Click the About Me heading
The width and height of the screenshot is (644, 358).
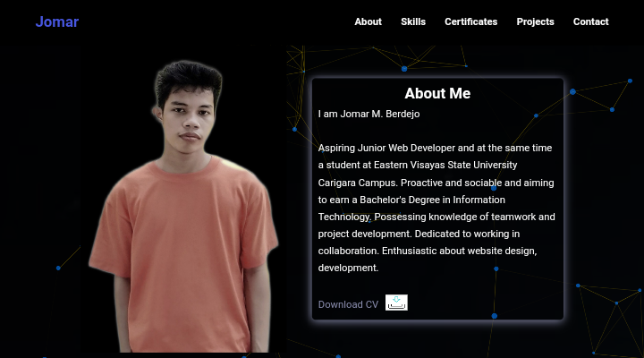pyautogui.click(x=437, y=93)
